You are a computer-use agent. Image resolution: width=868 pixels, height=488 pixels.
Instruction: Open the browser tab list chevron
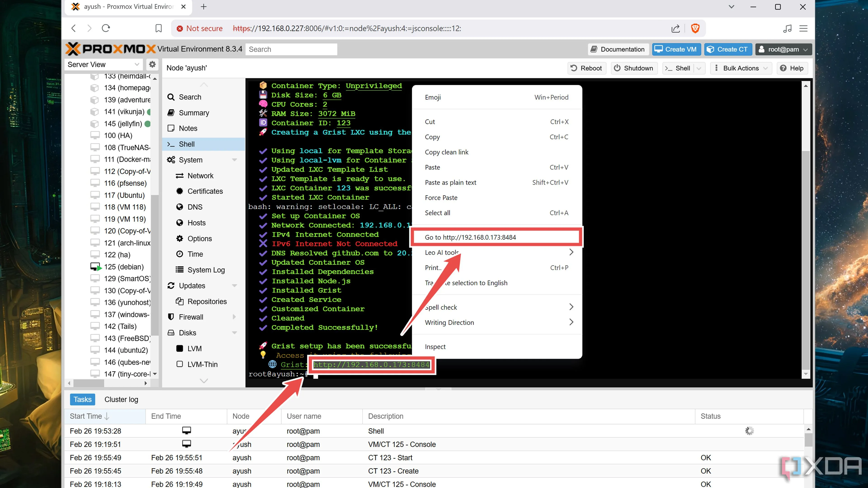coord(731,7)
